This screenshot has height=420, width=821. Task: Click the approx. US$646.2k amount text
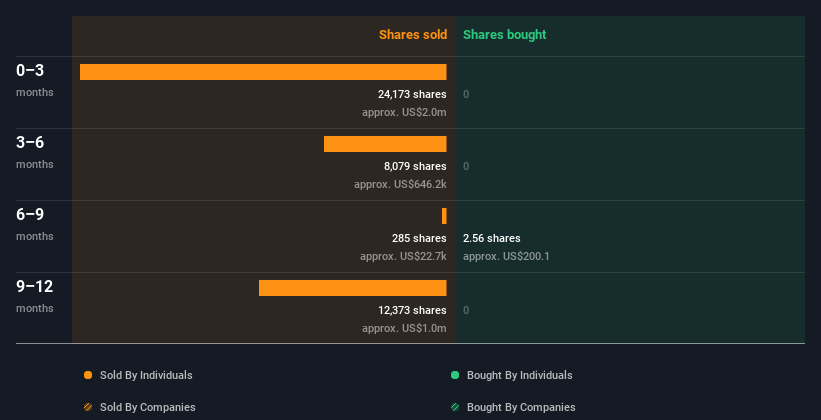400,184
